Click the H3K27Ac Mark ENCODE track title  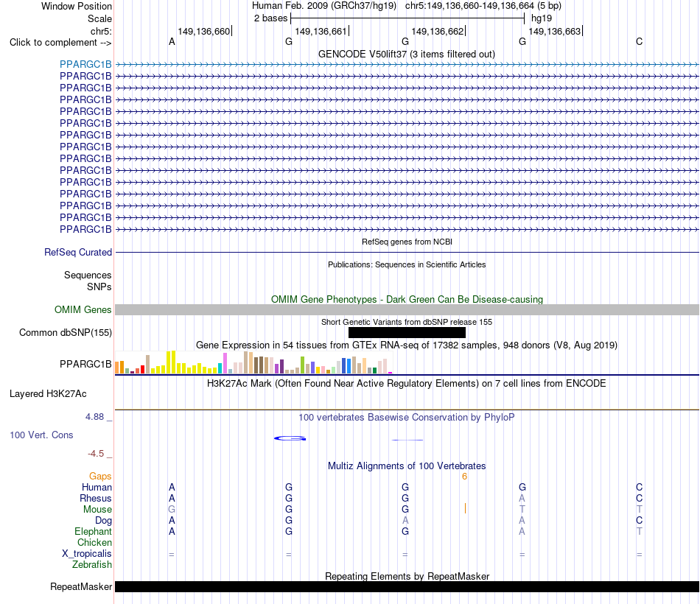[406, 384]
